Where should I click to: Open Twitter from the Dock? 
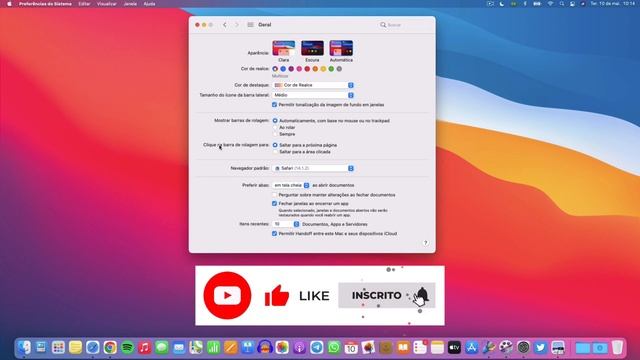[x=540, y=347]
